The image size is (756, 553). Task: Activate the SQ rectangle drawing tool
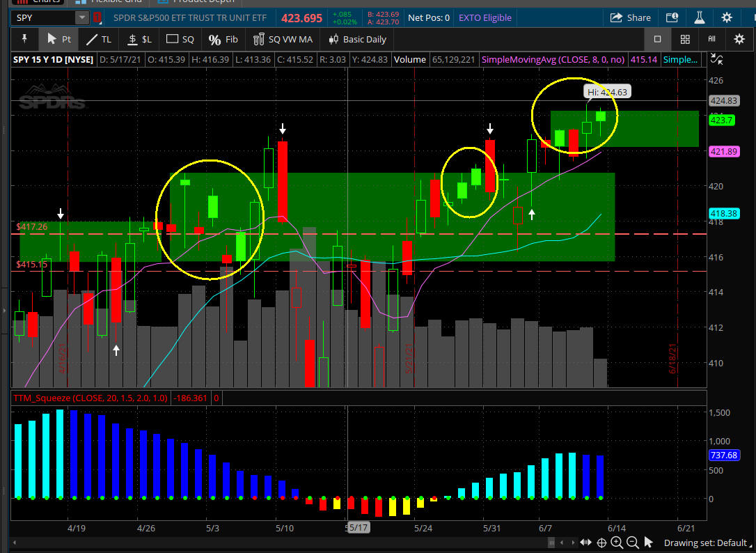tap(180, 40)
